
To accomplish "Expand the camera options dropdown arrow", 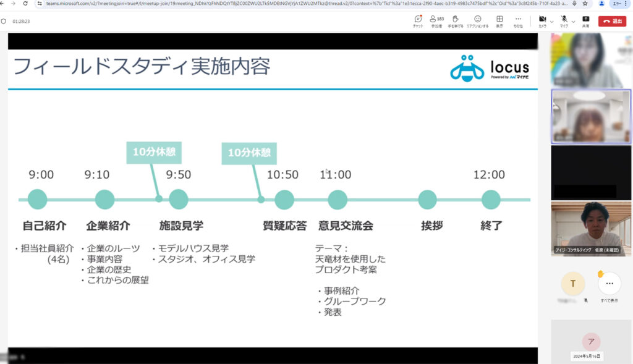I will [x=552, y=22].
